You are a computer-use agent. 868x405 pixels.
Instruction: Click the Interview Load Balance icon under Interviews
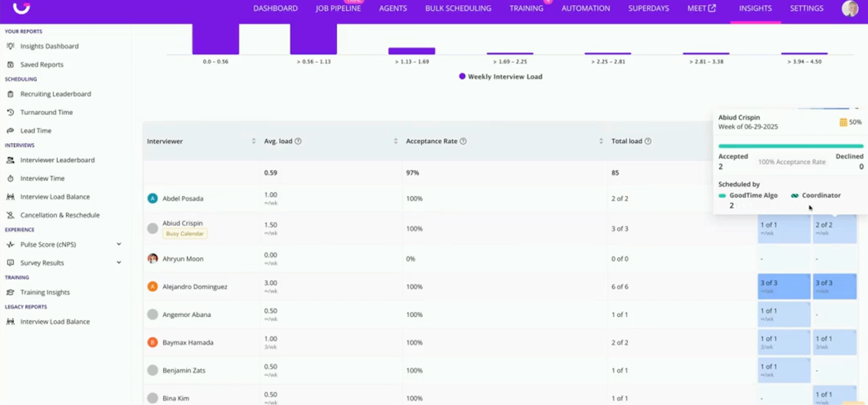coord(10,197)
